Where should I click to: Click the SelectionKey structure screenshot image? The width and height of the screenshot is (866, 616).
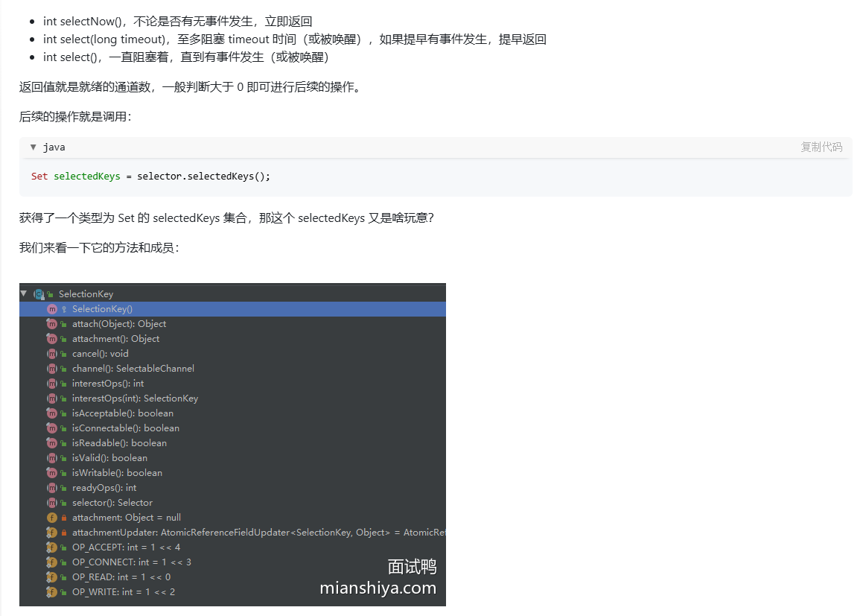pyautogui.click(x=232, y=445)
